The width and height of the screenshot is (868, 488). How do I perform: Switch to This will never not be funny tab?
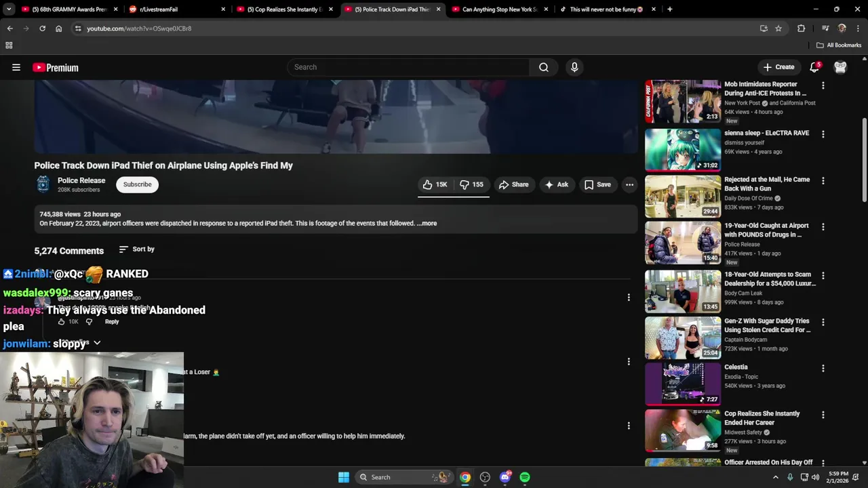click(x=607, y=9)
